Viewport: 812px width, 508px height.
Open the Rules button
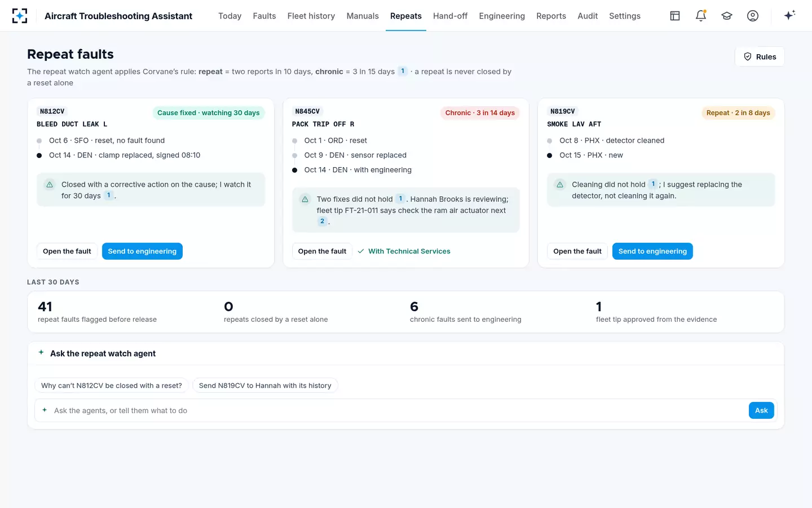(760, 56)
